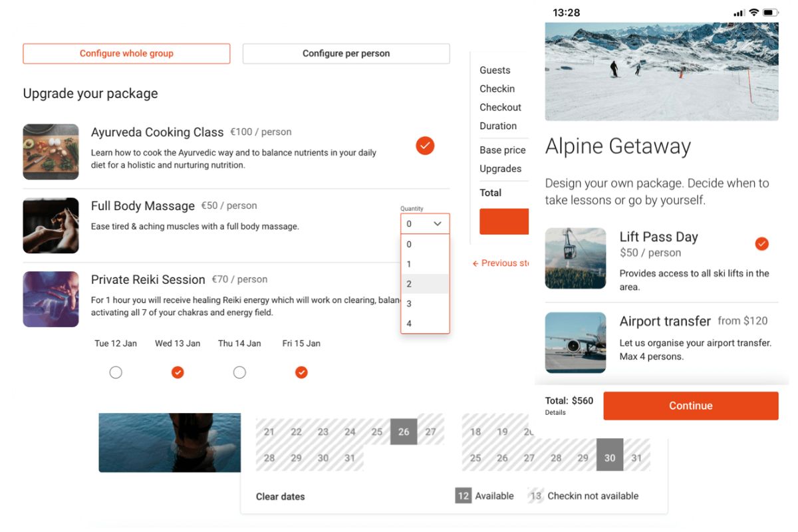Click the orange button under Total in summary
This screenshot has height=532, width=798.
click(x=504, y=221)
